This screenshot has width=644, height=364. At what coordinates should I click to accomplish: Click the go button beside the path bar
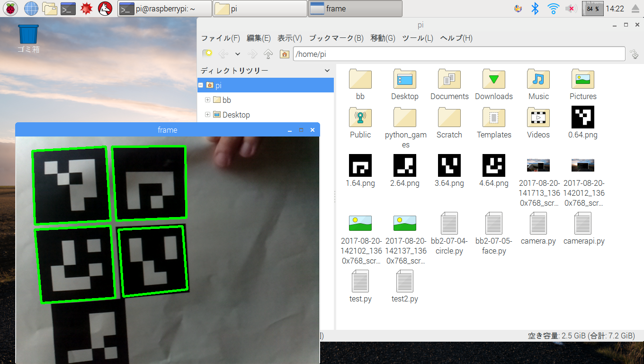coord(635,54)
